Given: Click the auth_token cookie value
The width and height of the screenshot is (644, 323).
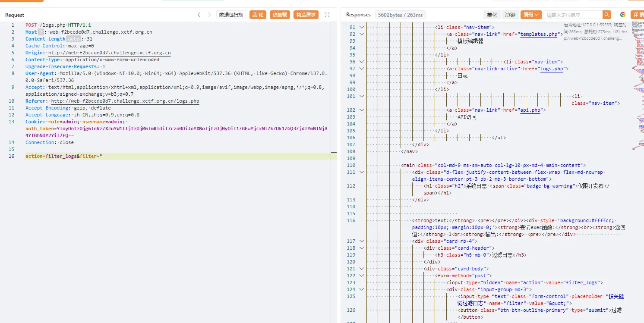Looking at the screenshot, I should point(176,132).
